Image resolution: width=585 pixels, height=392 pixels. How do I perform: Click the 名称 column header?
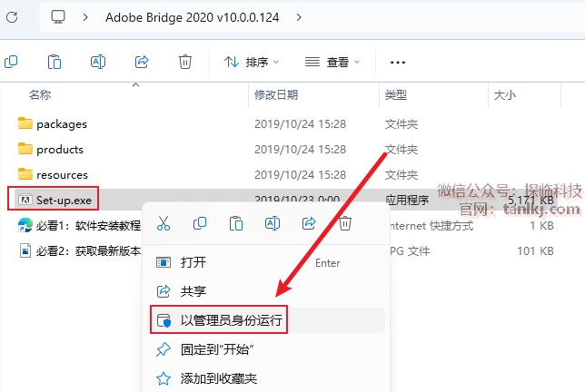(x=40, y=94)
